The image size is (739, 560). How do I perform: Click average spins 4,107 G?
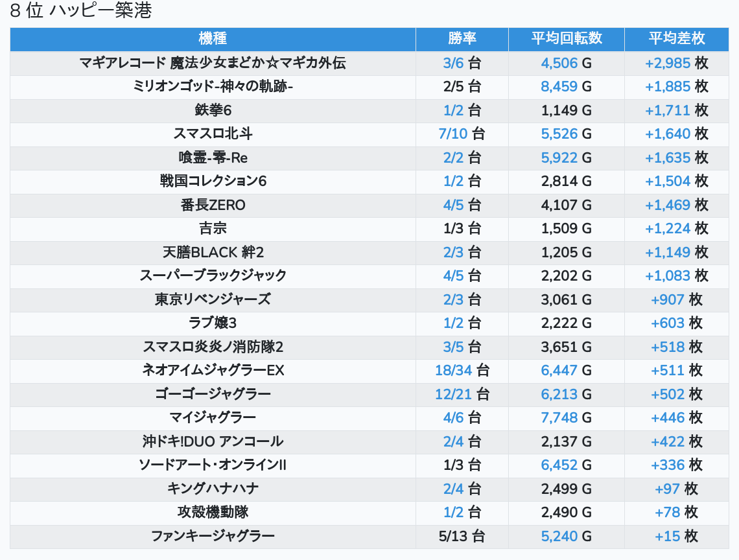567,205
